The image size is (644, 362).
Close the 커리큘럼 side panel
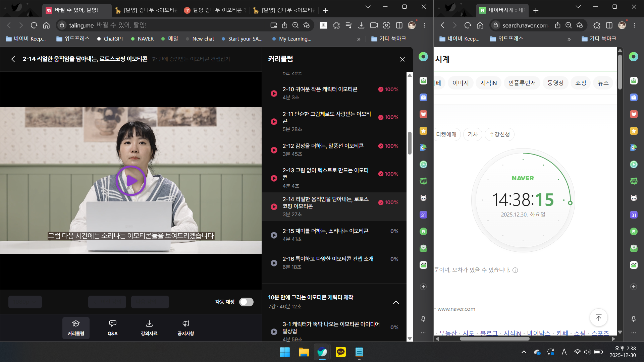[x=402, y=59]
